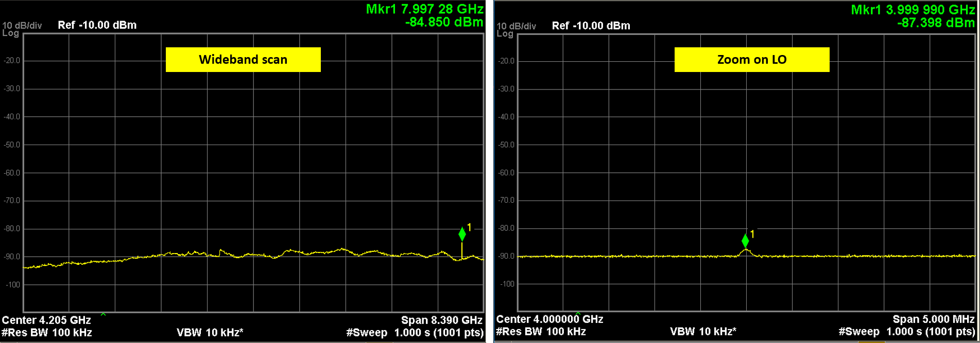
Task: Click the Mkr1 7.997 28 GHz readout
Action: point(424,9)
